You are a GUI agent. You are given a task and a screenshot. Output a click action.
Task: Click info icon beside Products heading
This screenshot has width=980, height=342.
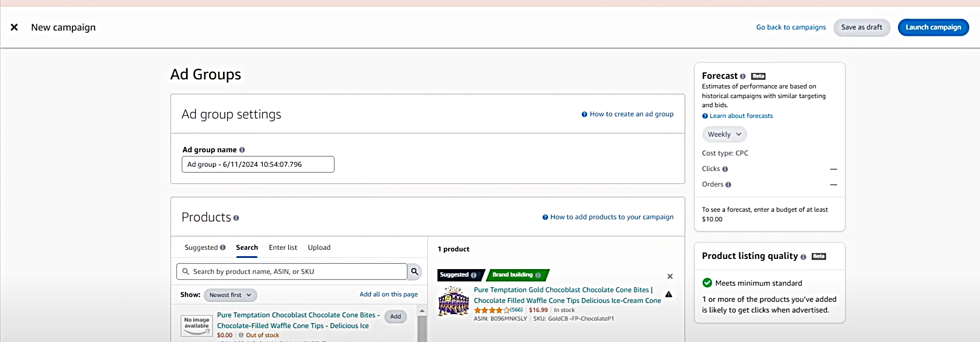[236, 218]
